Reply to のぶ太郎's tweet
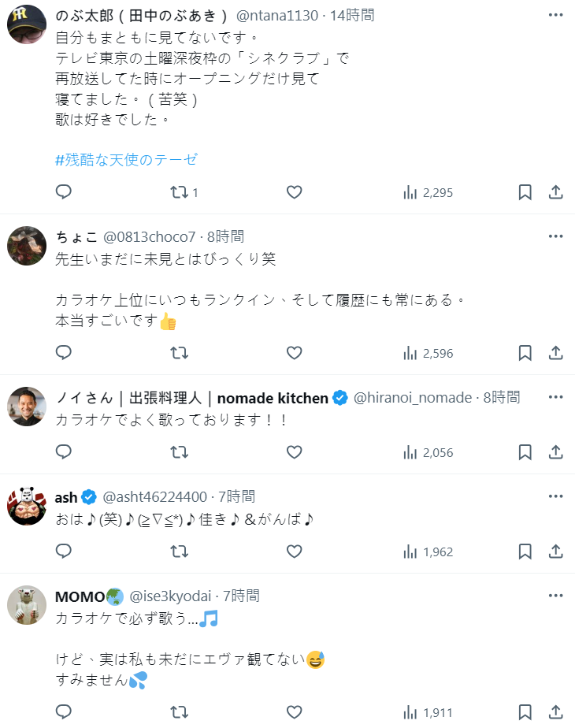575x728 pixels. tap(65, 192)
